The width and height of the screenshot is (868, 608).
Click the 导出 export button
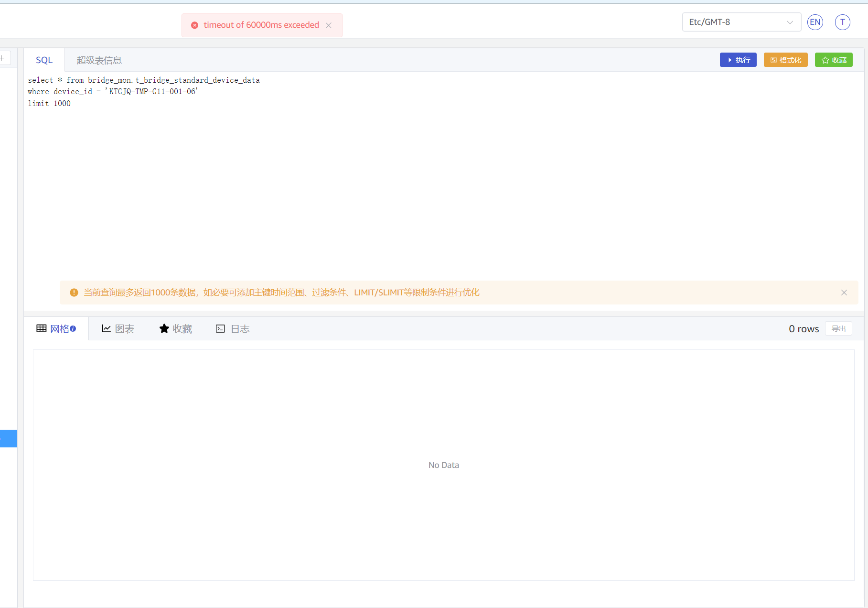[x=838, y=329]
